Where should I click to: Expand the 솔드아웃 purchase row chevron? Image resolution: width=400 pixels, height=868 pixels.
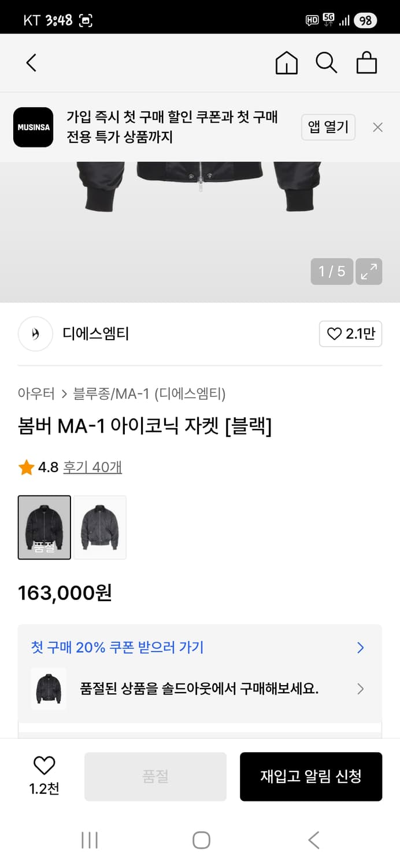tap(360, 689)
